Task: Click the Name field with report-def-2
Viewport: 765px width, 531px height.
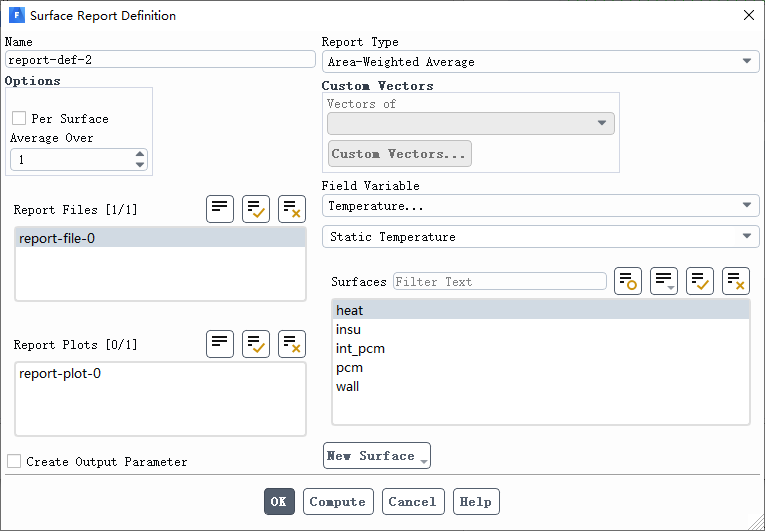Action: coord(160,60)
